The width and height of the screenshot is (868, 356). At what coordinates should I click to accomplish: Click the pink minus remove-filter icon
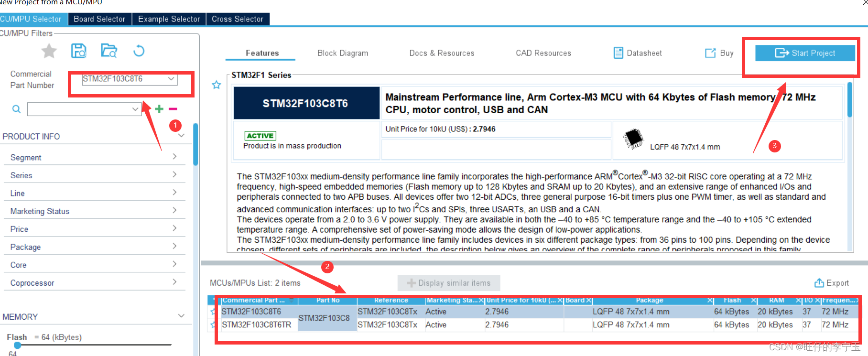(173, 109)
